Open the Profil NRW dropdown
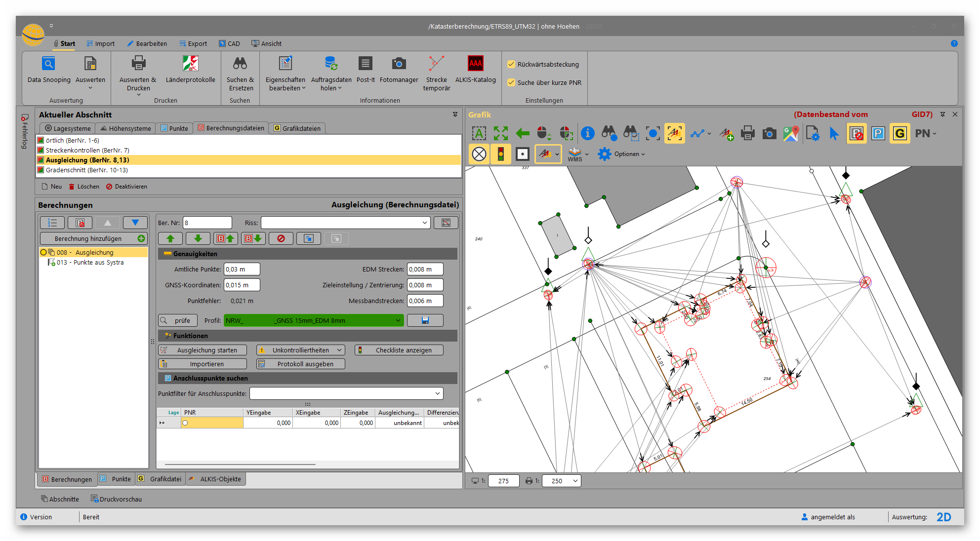980x541 pixels. point(398,320)
